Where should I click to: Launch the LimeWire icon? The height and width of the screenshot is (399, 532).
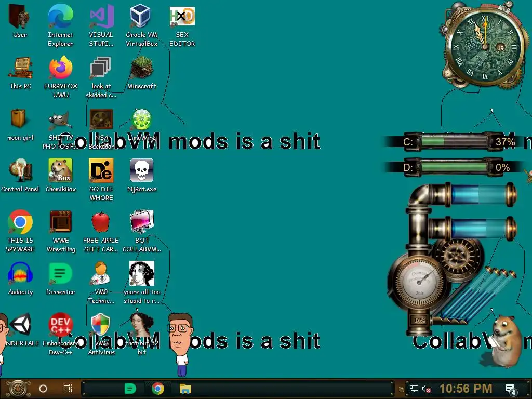click(x=141, y=119)
